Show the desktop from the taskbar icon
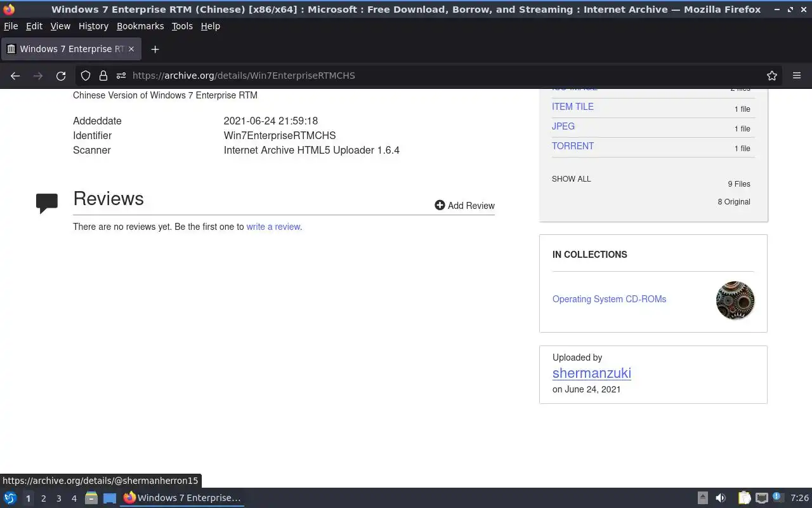Screen dimensions: 812x508 110,498
